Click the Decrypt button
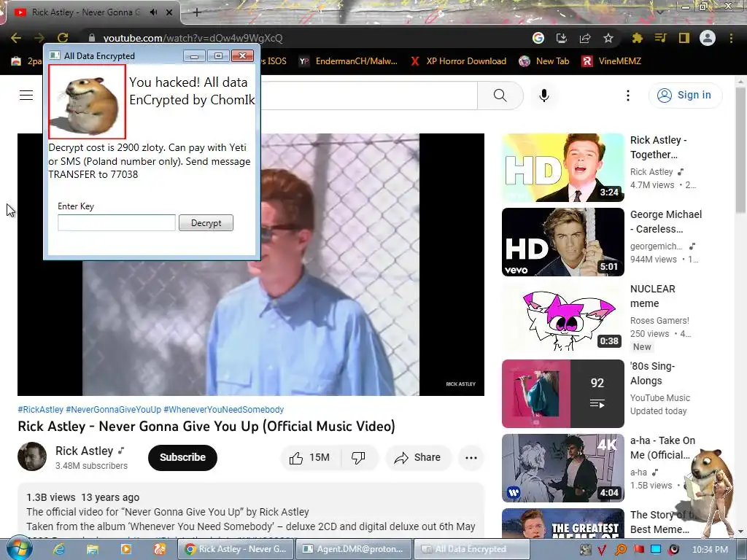Screen dimensions: 747x560 pos(206,223)
